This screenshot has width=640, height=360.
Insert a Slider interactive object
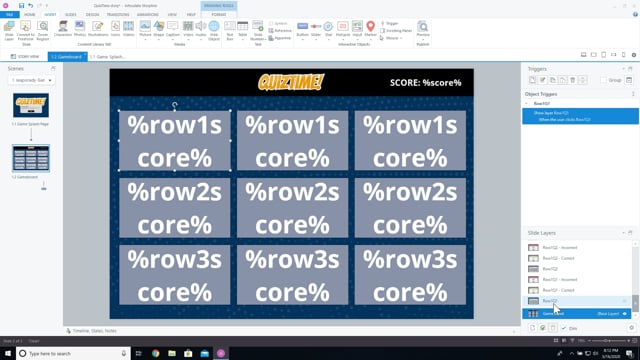(316, 30)
